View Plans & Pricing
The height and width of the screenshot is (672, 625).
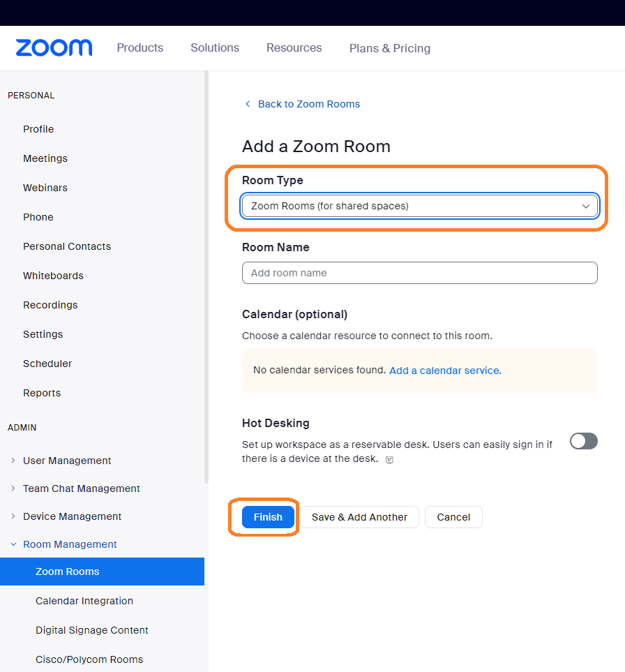pos(389,48)
